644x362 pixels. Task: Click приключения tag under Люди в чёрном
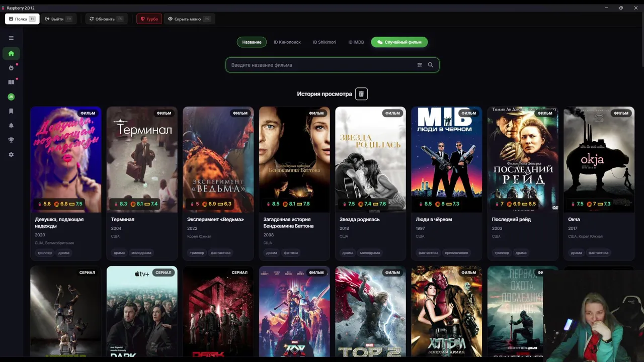[457, 253]
